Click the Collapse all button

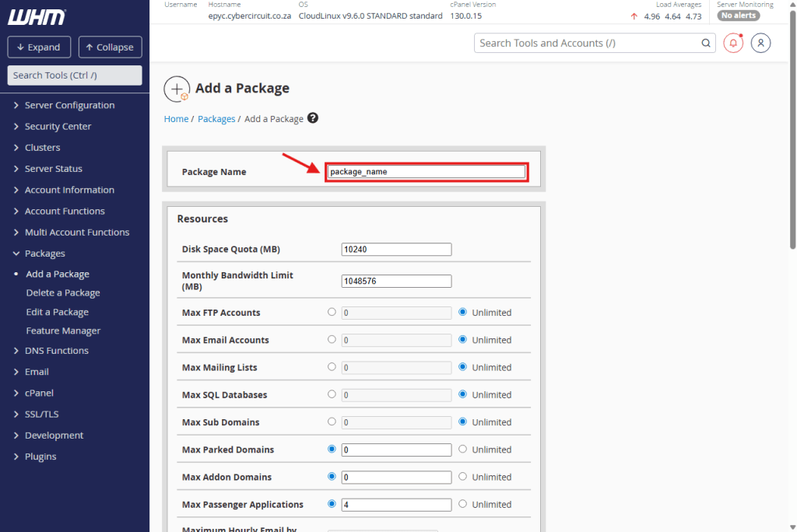point(110,47)
